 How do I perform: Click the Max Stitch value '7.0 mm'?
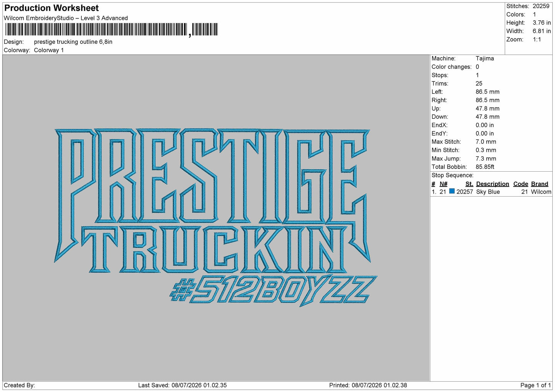(486, 142)
